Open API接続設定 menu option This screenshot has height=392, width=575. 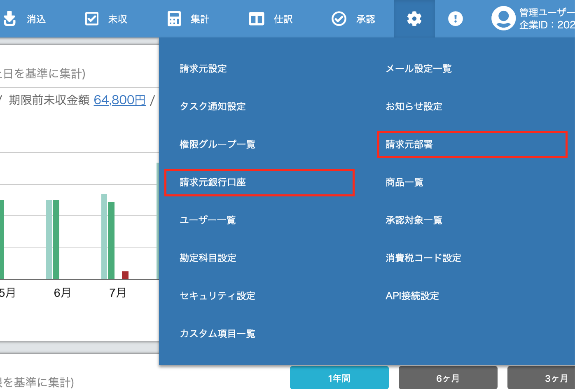pyautogui.click(x=412, y=296)
